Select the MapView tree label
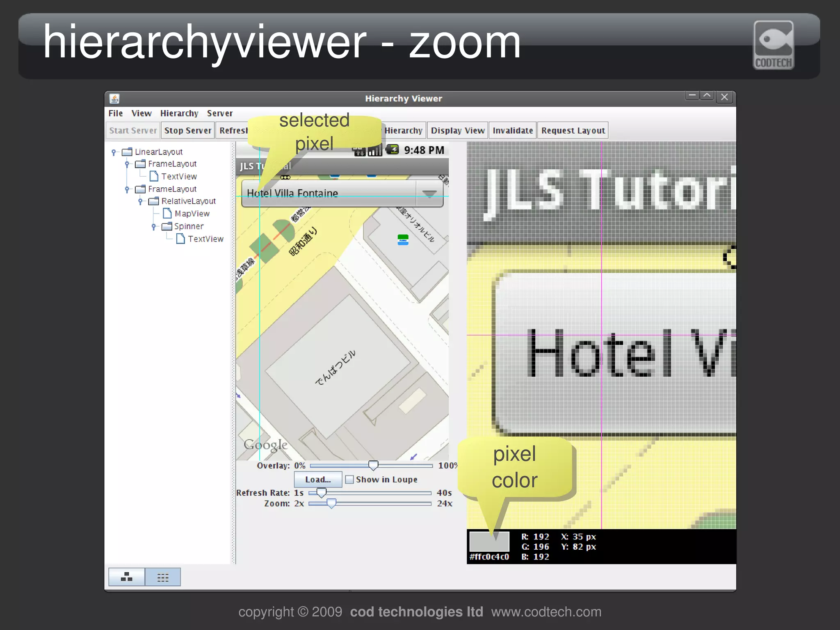Screen dimensions: 840x630 192,214
